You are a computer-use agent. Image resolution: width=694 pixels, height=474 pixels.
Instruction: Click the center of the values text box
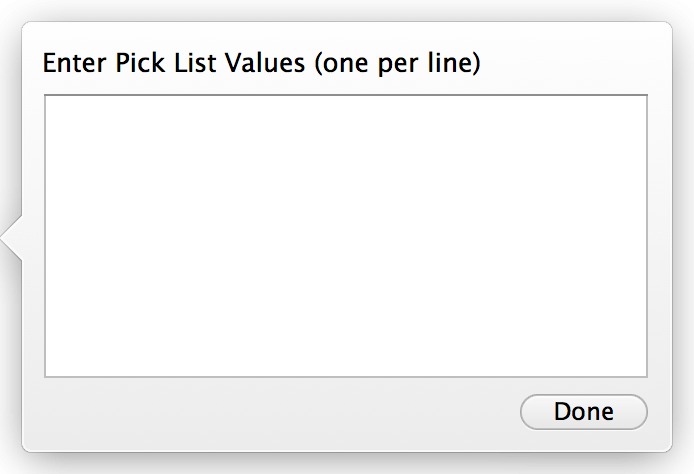click(x=346, y=236)
